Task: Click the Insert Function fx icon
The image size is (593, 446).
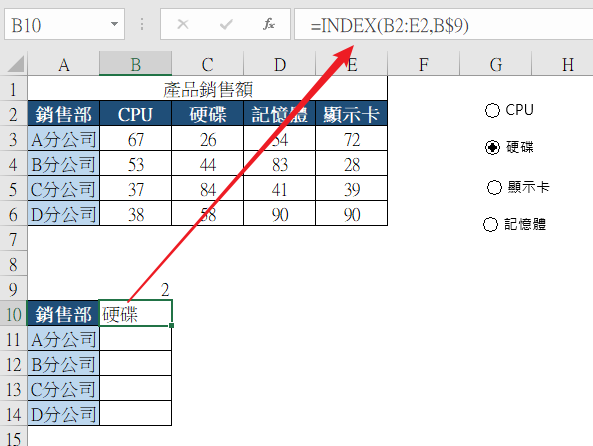Action: coord(269,25)
